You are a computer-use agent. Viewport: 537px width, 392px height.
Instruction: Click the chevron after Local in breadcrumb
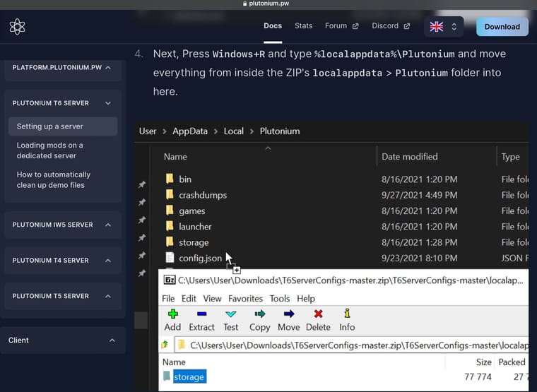click(252, 131)
